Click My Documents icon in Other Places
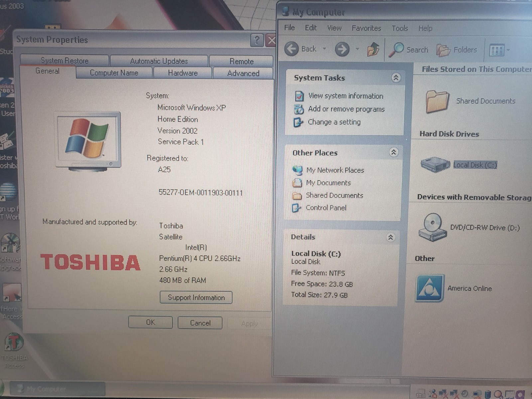The width and height of the screenshot is (532, 399). coord(297,183)
